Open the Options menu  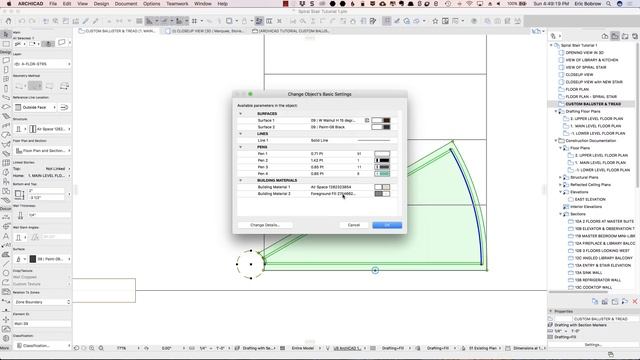[151, 4]
